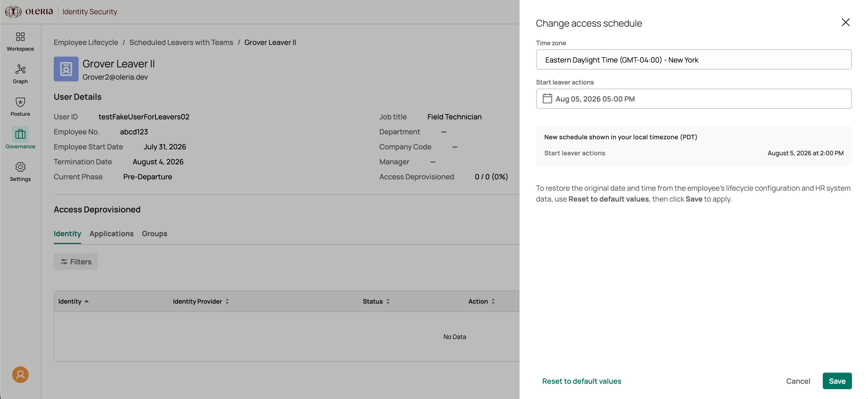Screen dimensions: 868x399
Task: Click job title Field Technician
Action: tap(455, 117)
